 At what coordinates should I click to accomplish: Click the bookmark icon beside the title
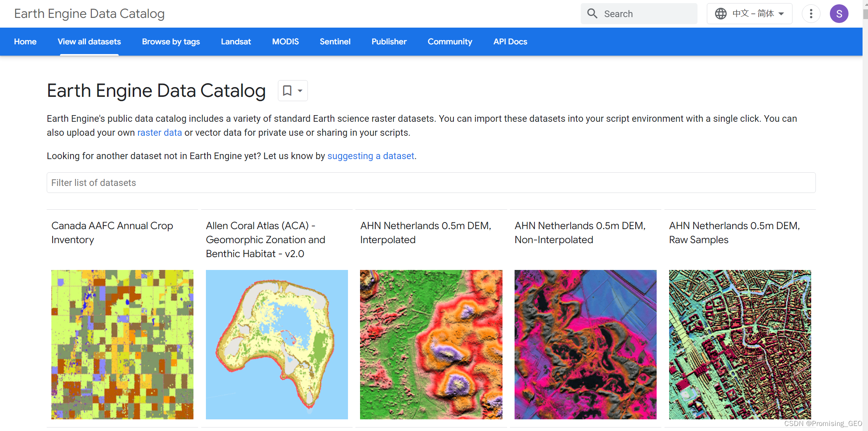287,91
